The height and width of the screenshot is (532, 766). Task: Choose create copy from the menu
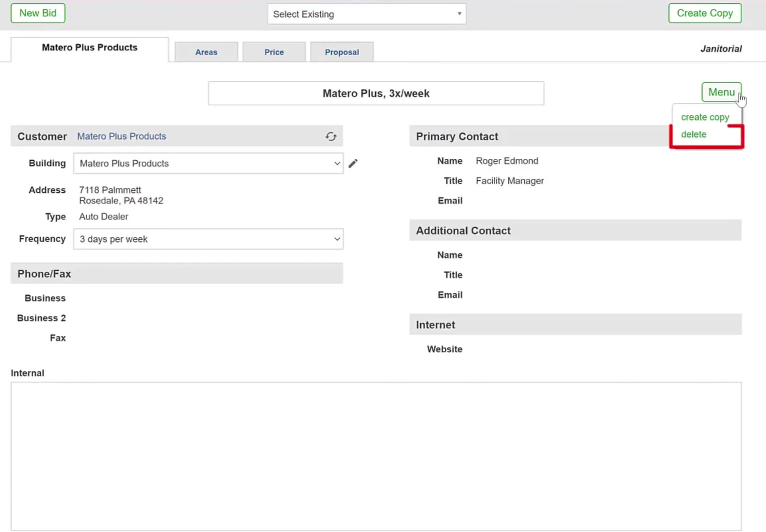(x=705, y=117)
